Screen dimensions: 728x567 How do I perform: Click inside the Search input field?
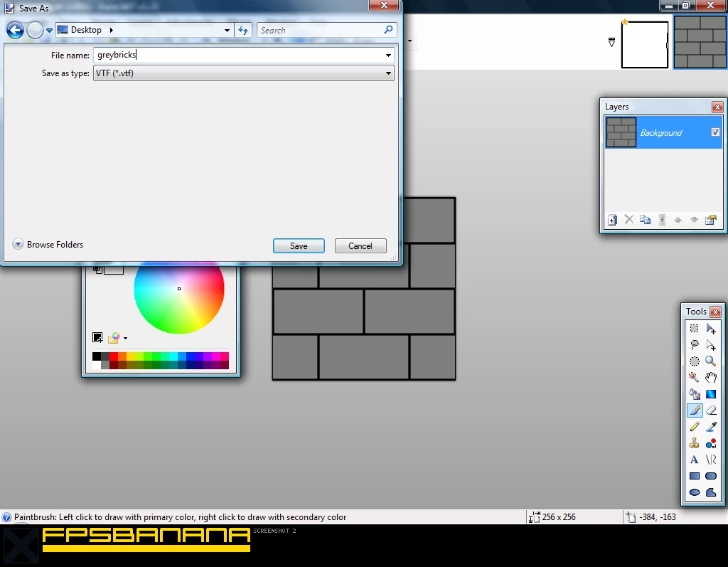[320, 30]
